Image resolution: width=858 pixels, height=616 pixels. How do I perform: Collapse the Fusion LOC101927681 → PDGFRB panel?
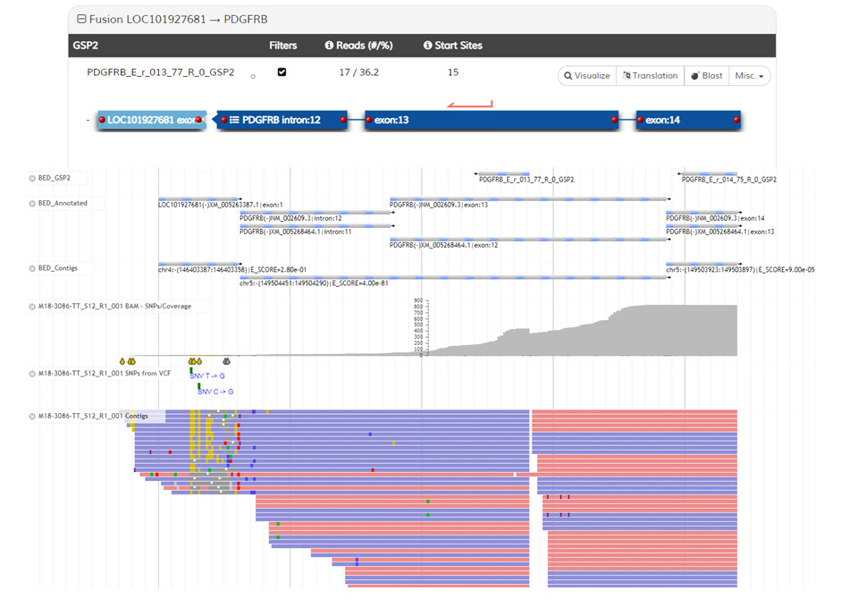[81, 19]
